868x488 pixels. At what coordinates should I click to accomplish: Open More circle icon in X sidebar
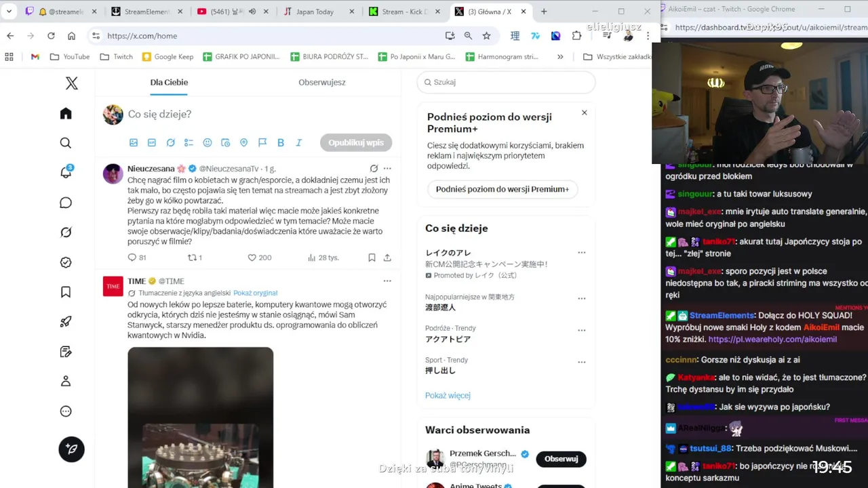66,411
